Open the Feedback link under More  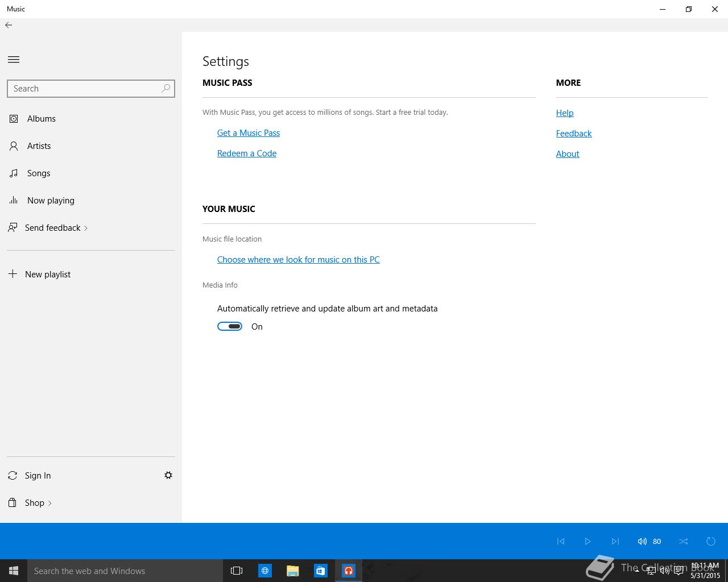click(574, 134)
